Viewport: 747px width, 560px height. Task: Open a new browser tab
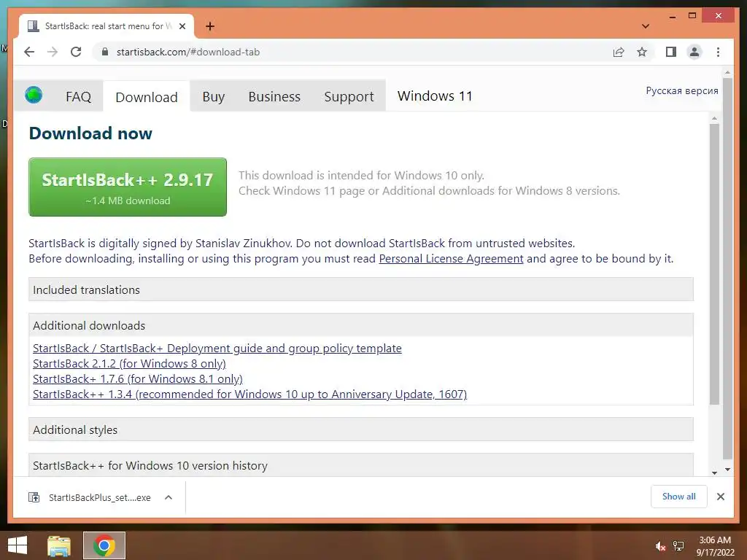tap(209, 26)
